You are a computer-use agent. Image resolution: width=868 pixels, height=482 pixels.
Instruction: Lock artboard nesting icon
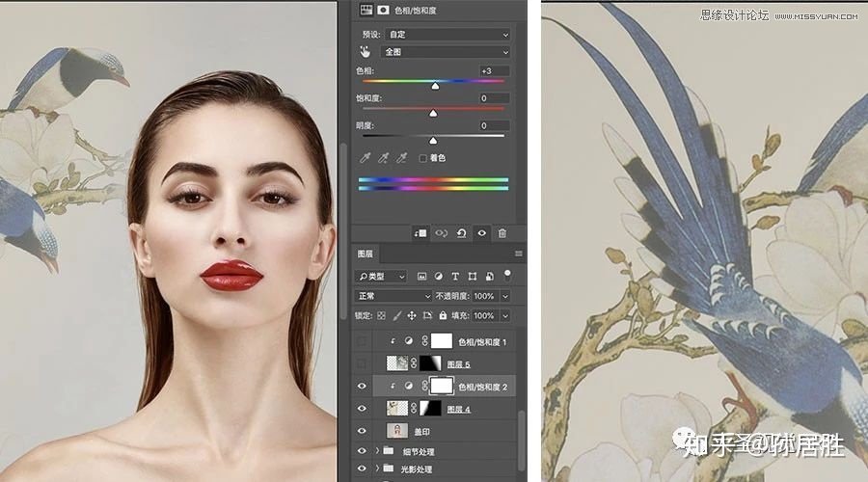click(427, 315)
